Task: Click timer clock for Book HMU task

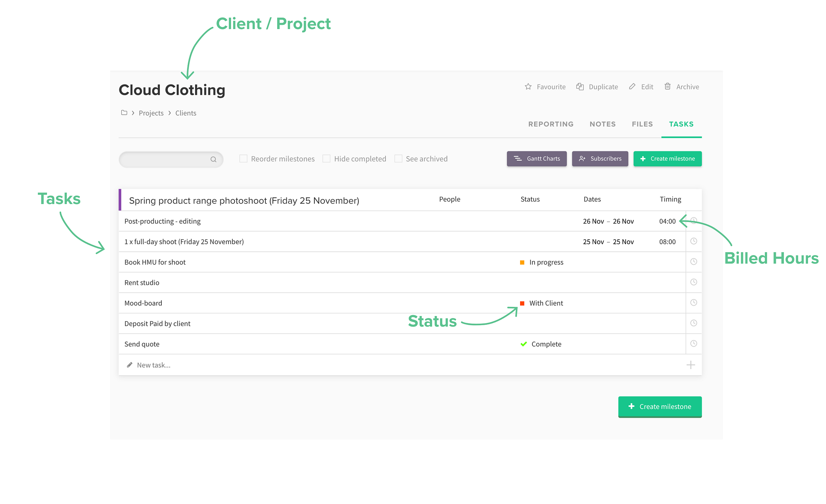Action: click(694, 262)
